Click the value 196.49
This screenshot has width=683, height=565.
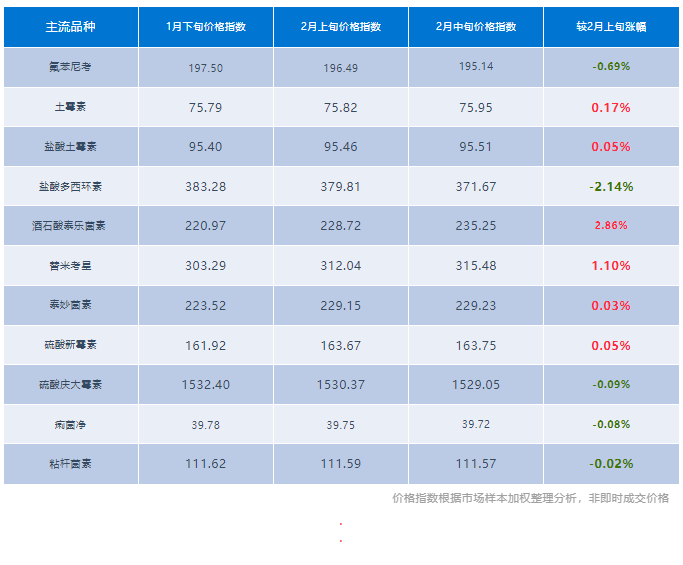(x=341, y=68)
